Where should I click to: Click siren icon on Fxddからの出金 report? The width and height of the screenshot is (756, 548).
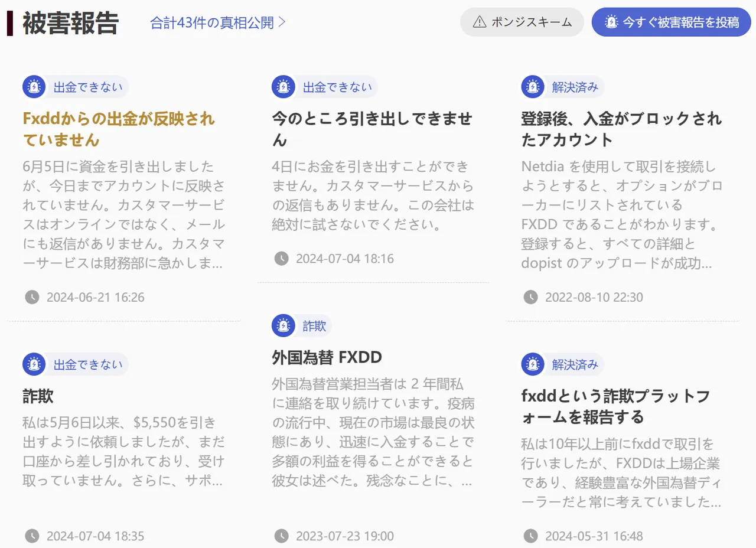pos(34,87)
